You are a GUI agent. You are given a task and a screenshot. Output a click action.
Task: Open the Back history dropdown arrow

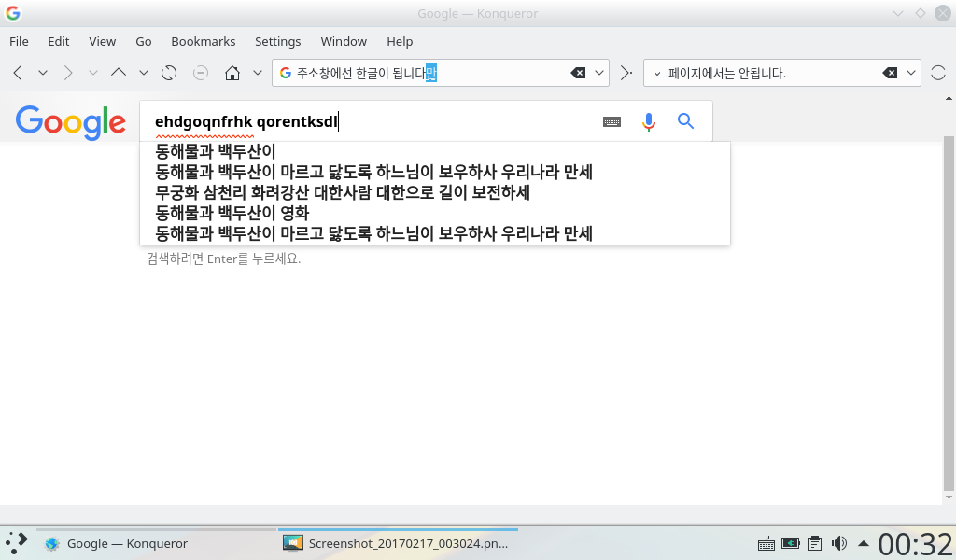coord(43,73)
